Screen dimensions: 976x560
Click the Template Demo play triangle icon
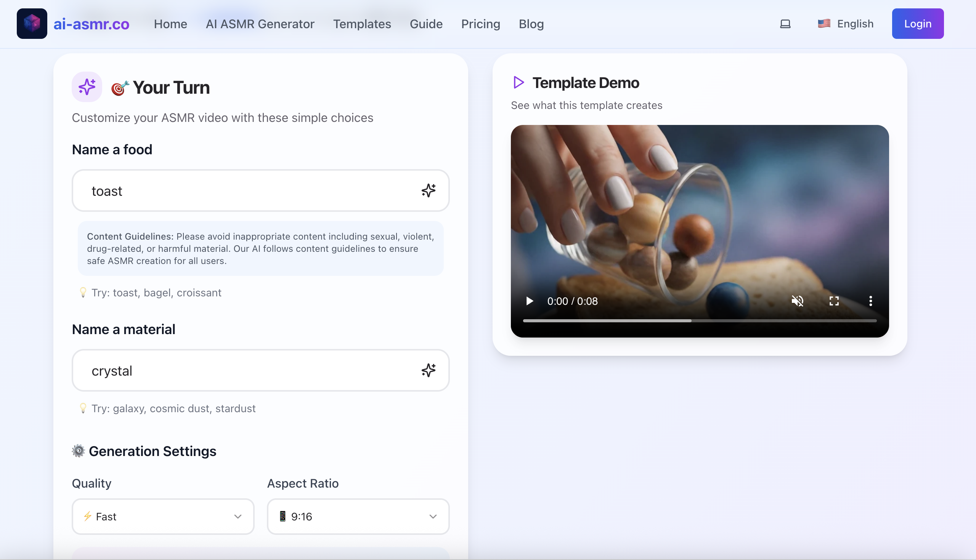point(519,82)
